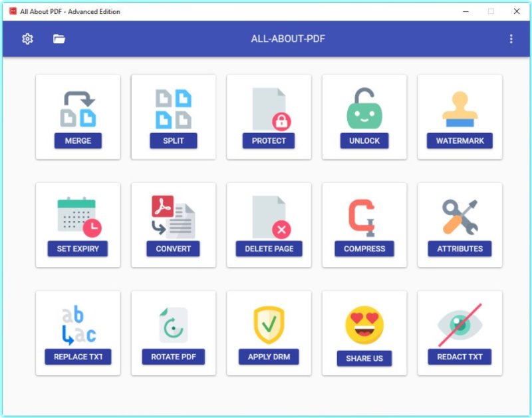
Task: Close the All About PDF window
Action: (517, 11)
